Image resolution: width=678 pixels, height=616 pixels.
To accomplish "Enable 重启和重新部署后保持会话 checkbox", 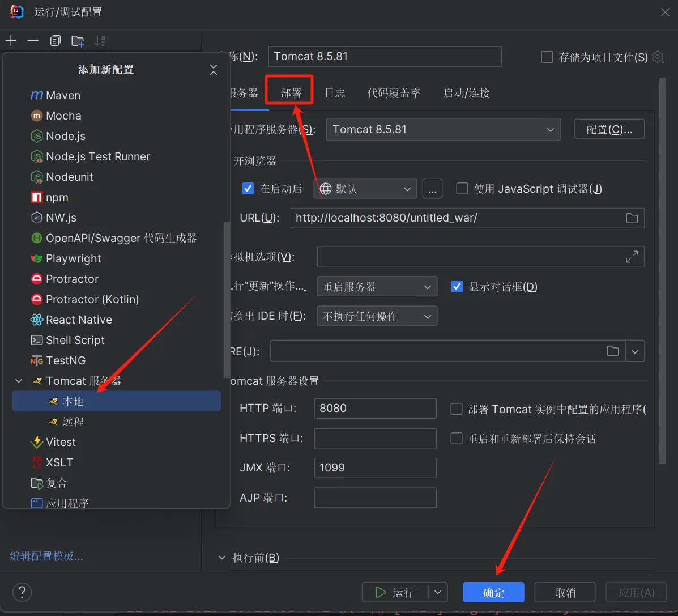I will tap(457, 439).
